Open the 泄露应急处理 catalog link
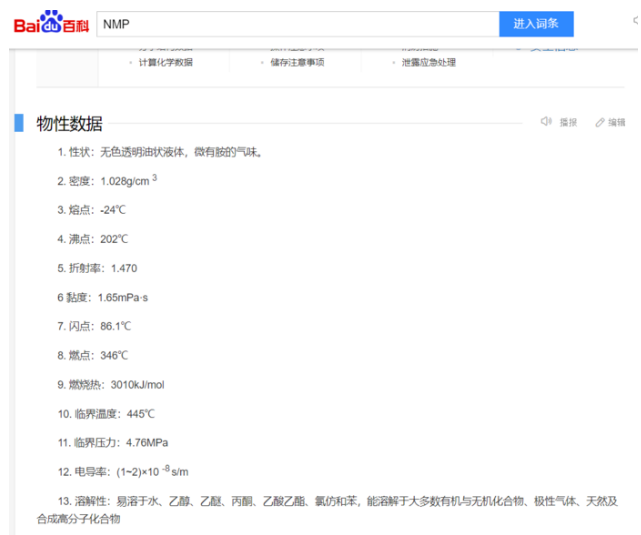Viewport: 641px width, 535px height. pos(428,63)
